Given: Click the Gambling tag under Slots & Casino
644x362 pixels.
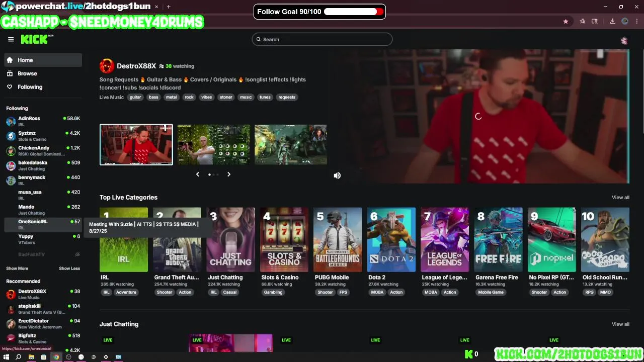Looking at the screenshot, I should pyautogui.click(x=273, y=292).
